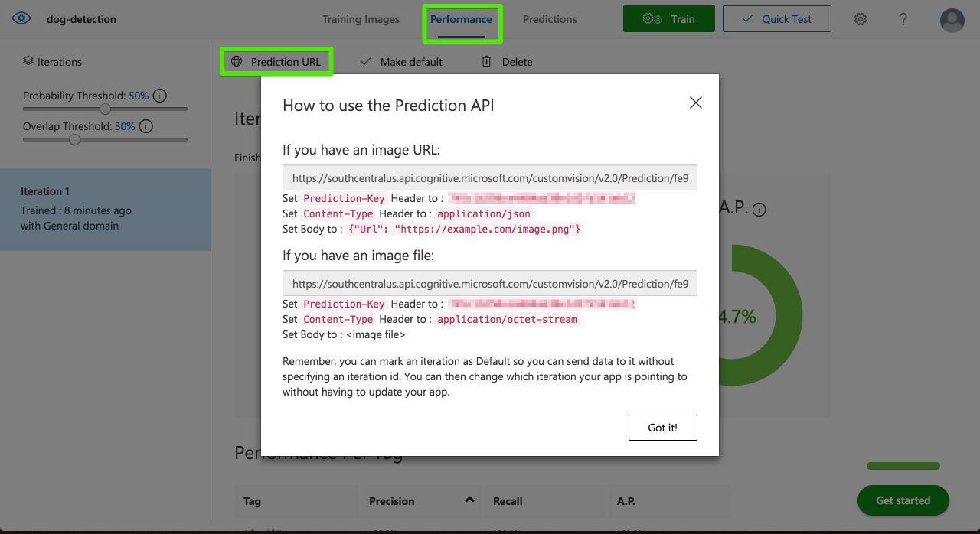Open Quick Test from the top bar
Screen dimensions: 980x534
776,18
